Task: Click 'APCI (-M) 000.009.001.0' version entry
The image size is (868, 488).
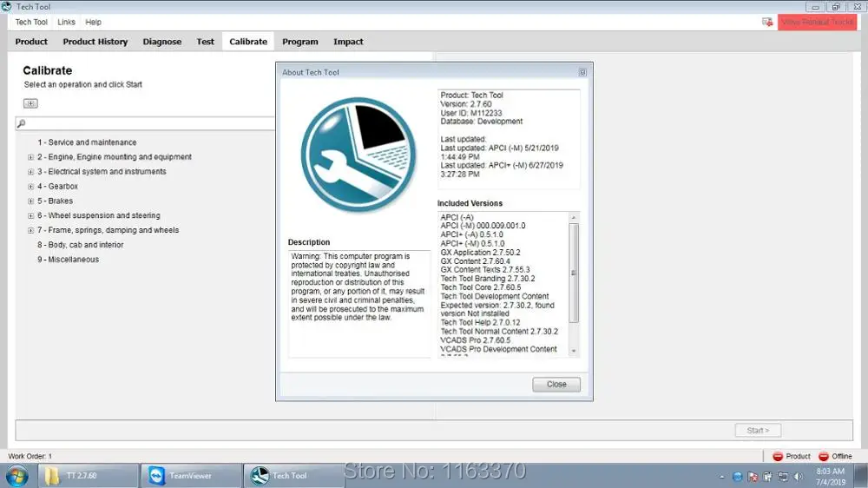Action: 483,226
